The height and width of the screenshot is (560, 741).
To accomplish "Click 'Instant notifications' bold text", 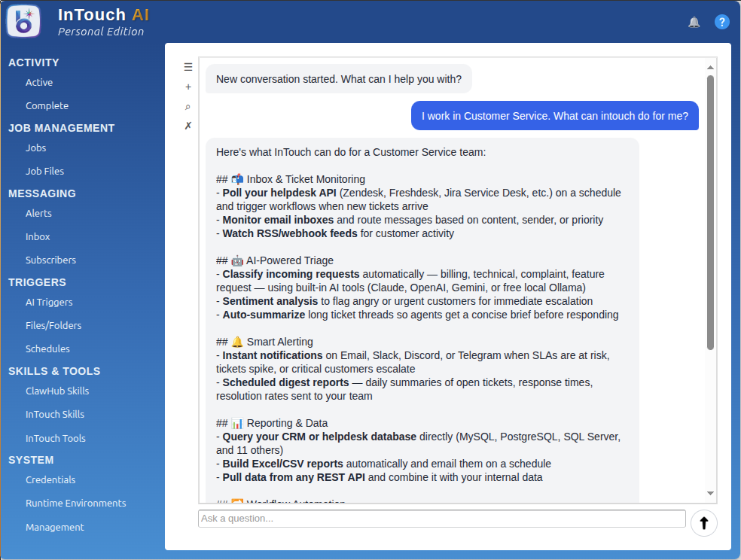I will (273, 355).
